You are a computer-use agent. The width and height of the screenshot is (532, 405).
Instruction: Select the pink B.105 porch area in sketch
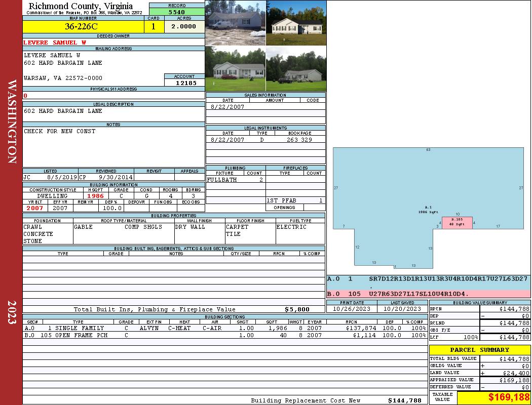[457, 222]
